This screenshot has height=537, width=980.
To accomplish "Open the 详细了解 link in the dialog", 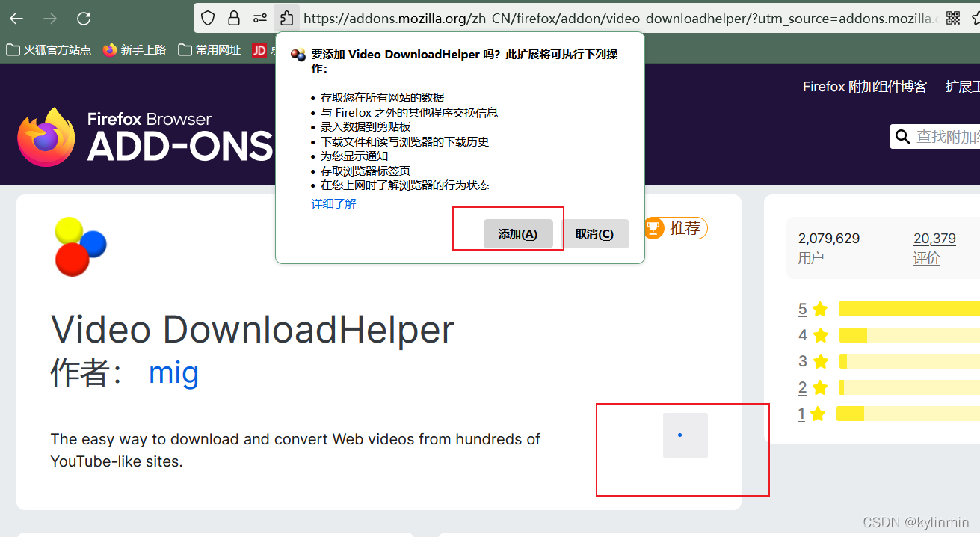I will tap(333, 203).
